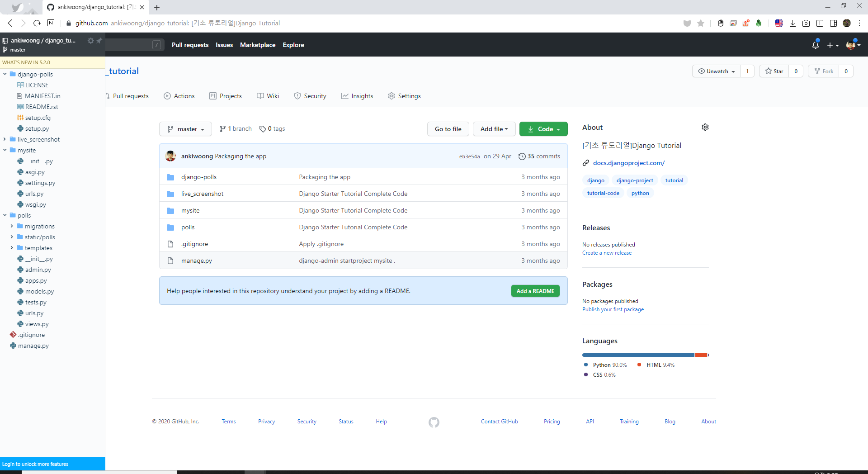The image size is (868, 474).
Task: Open Explore in top navigation
Action: click(293, 45)
